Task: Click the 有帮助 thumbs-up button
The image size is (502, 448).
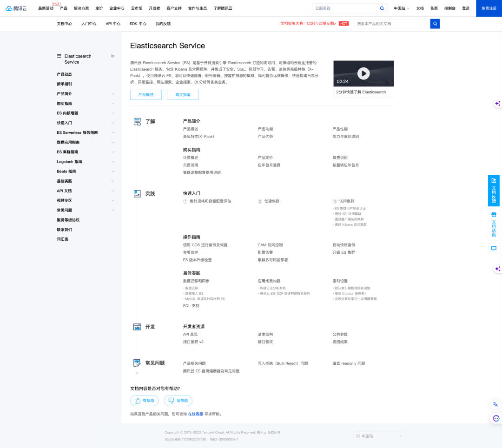Action: 145,401
